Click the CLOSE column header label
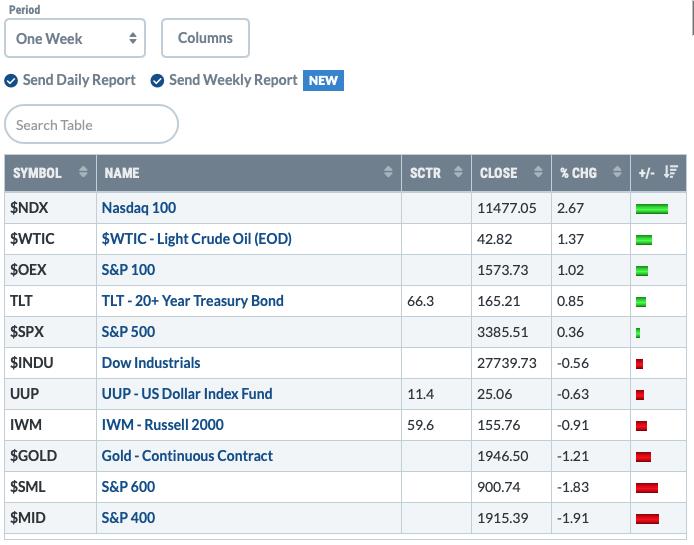 498,173
